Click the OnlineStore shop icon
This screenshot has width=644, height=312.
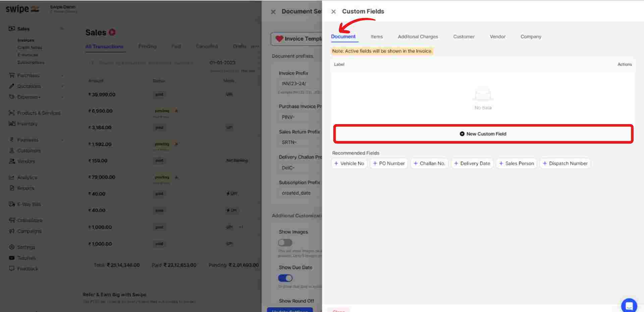(x=12, y=220)
